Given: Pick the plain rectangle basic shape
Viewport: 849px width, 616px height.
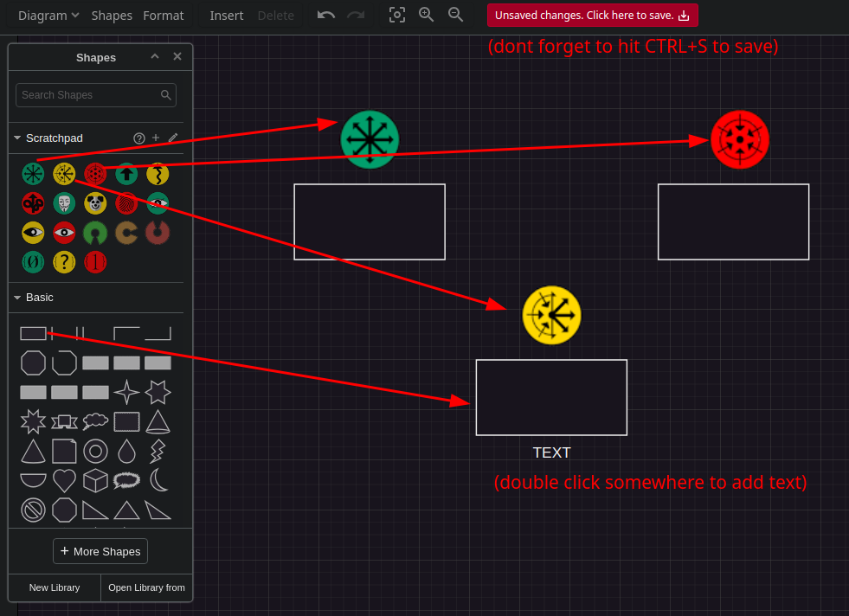Looking at the screenshot, I should point(33,333).
